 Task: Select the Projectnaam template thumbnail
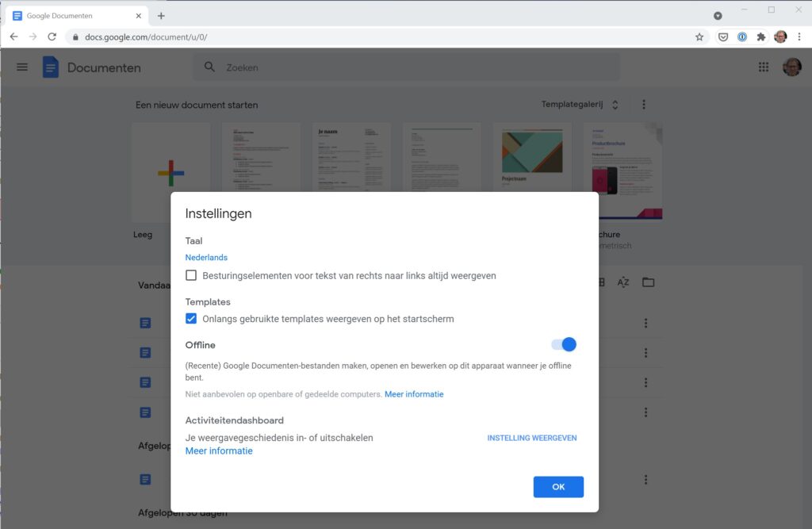(532, 157)
